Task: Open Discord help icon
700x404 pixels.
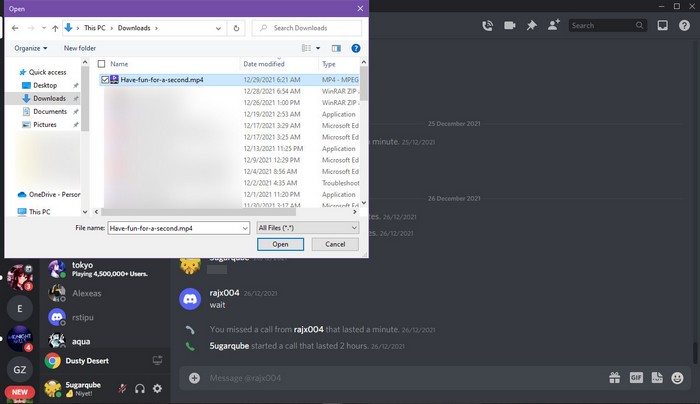Action: point(684,25)
